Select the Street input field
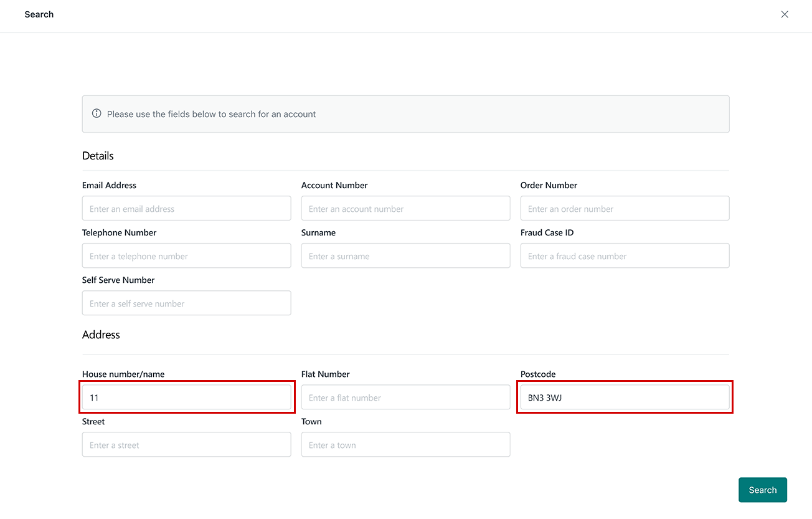Viewport: 812px width, 519px height. point(186,445)
